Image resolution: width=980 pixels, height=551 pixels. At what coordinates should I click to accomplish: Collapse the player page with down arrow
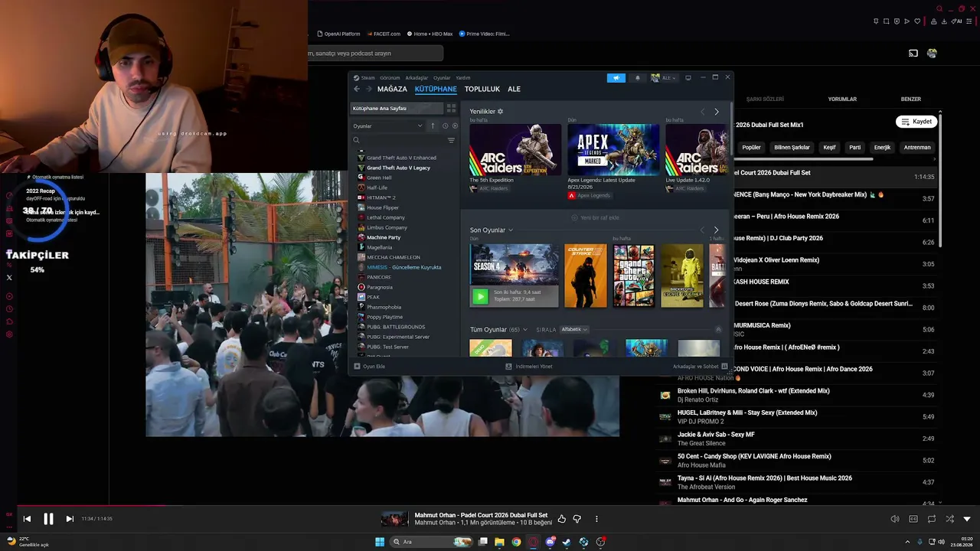[967, 519]
